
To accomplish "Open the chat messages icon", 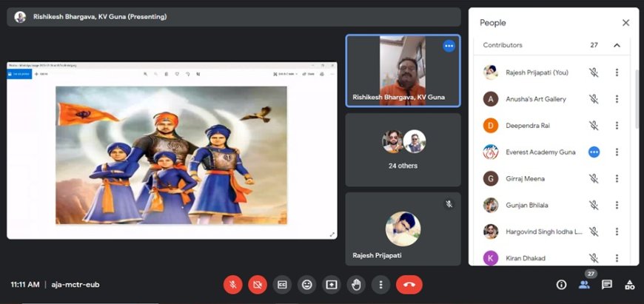I will click(607, 285).
